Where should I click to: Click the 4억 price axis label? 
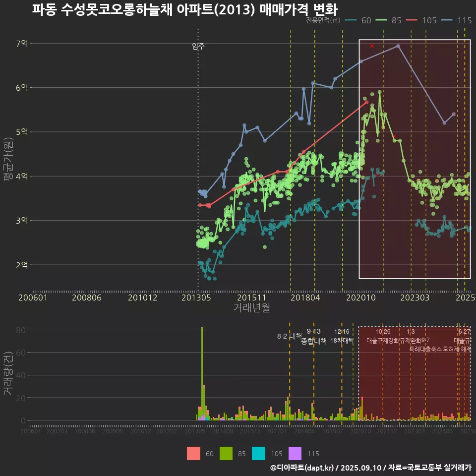[x=22, y=176]
